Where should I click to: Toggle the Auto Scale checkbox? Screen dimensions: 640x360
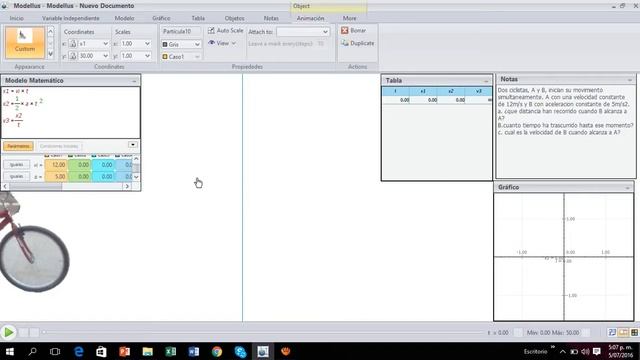click(x=211, y=31)
